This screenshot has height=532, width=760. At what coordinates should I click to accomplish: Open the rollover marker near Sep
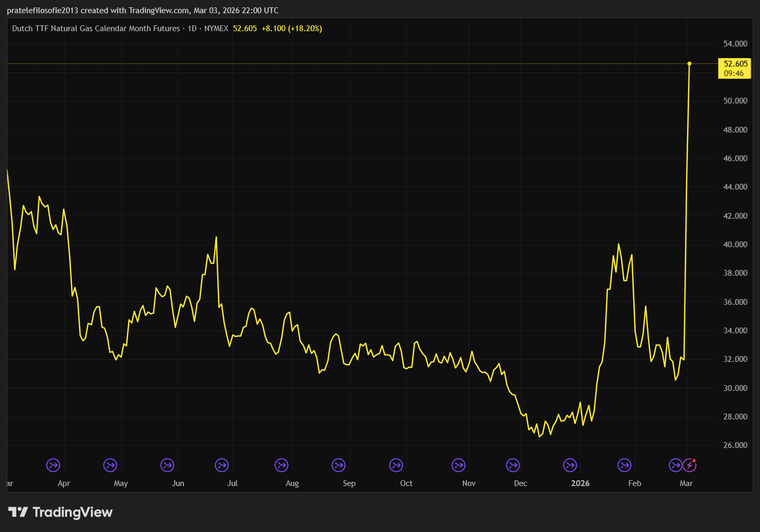(x=338, y=465)
